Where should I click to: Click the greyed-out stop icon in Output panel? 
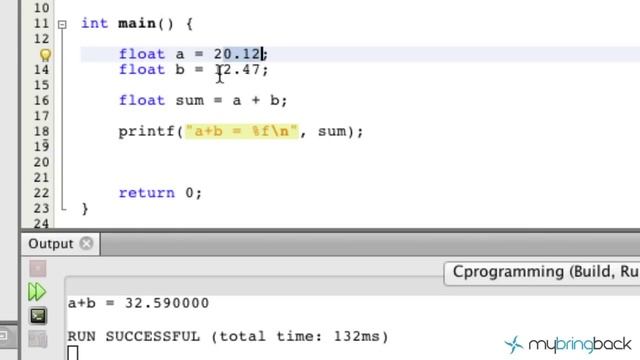pos(38,269)
